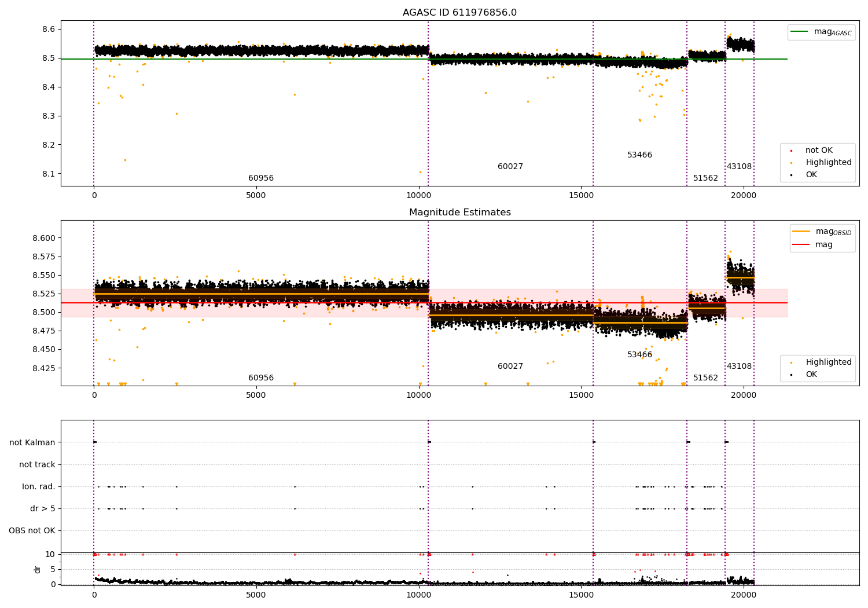
Task: Click the 5000 x-tick under bottom plot
Action: coord(256,595)
